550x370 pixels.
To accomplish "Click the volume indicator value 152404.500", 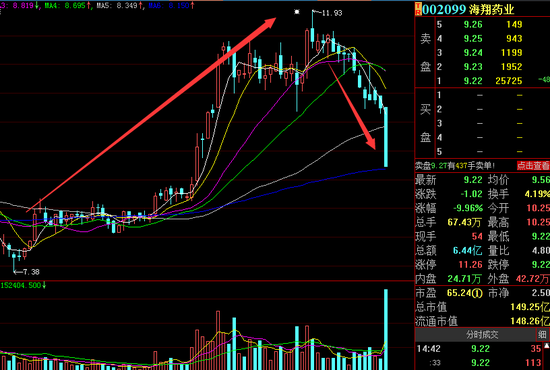I will pos(21,285).
